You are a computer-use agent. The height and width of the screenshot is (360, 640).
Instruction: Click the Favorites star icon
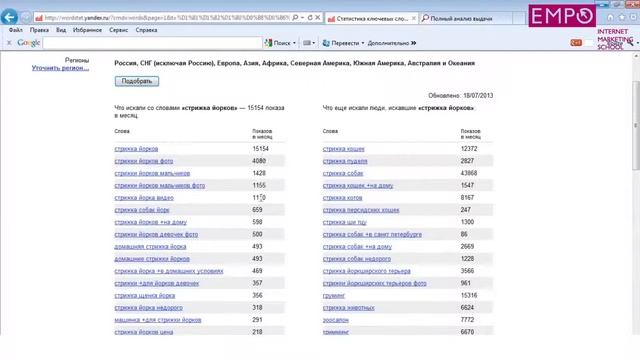tap(622, 18)
